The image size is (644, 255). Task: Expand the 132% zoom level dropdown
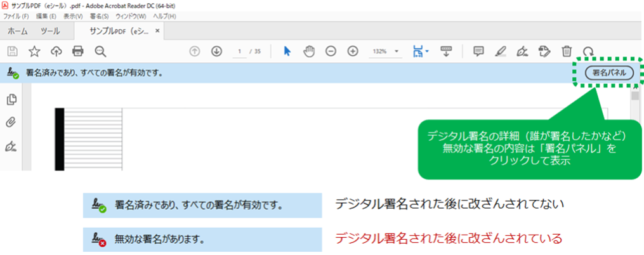(397, 51)
